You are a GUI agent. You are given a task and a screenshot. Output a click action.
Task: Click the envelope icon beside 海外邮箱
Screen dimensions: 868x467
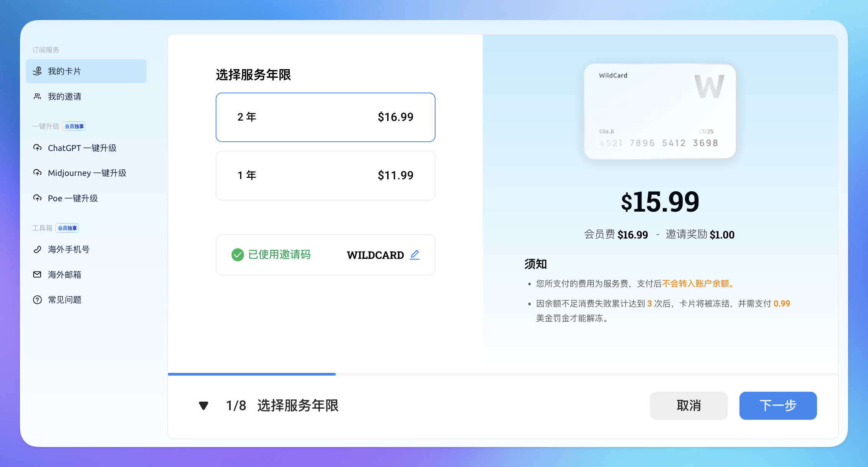(37, 274)
